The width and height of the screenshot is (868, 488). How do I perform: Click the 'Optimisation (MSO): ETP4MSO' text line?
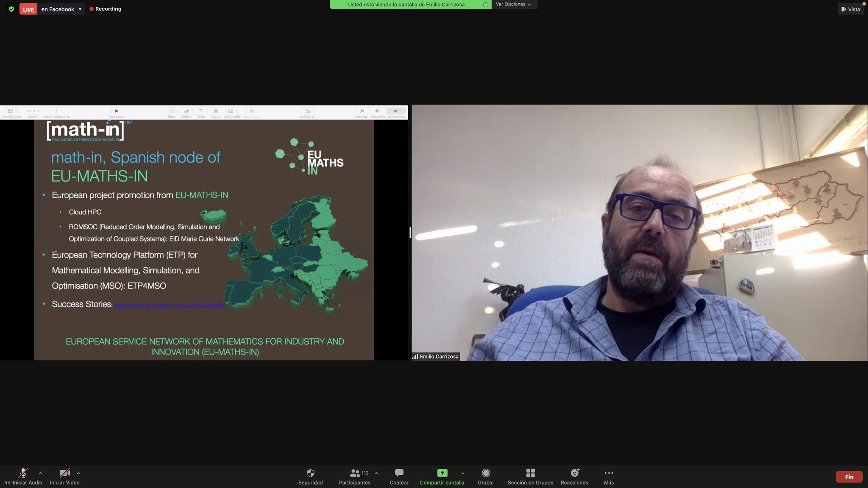click(109, 286)
